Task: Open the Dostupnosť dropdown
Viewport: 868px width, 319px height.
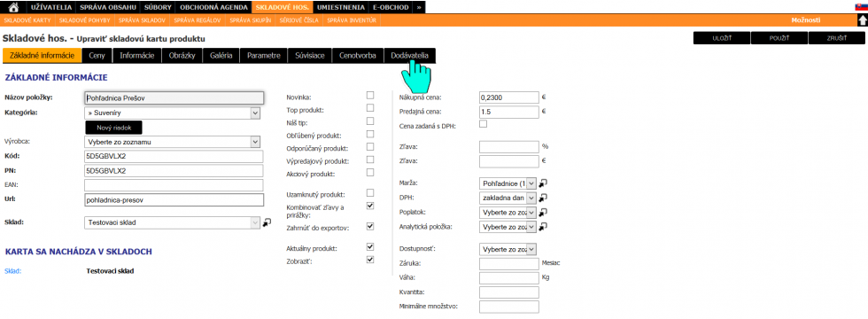Action: pyautogui.click(x=508, y=249)
